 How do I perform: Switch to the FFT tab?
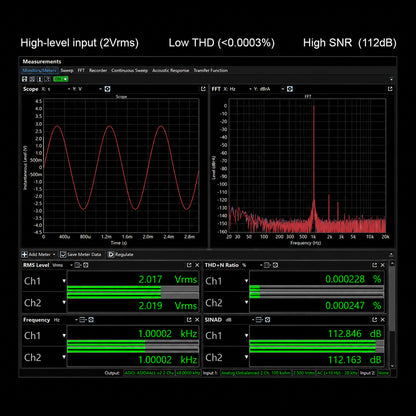coord(81,70)
